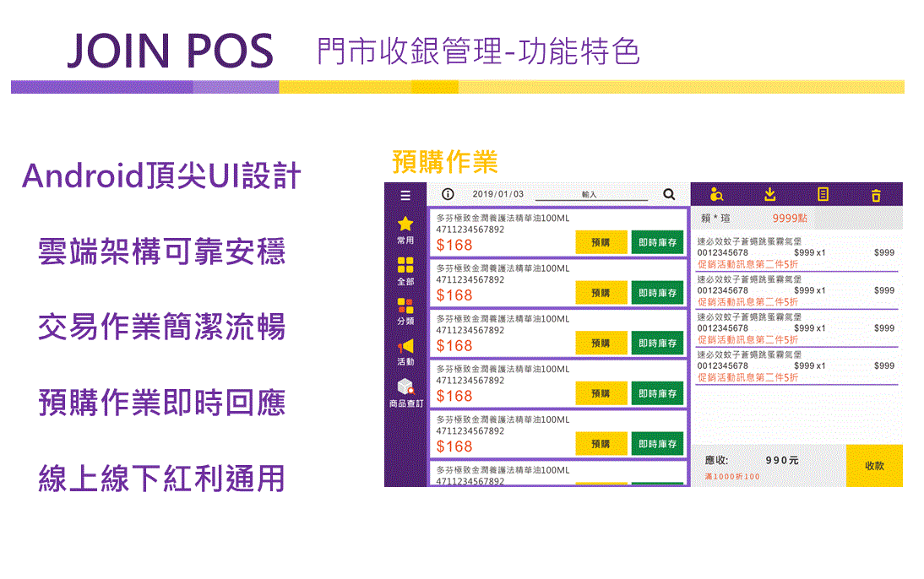
Task: Click the 輸入 search input field
Action: click(591, 195)
